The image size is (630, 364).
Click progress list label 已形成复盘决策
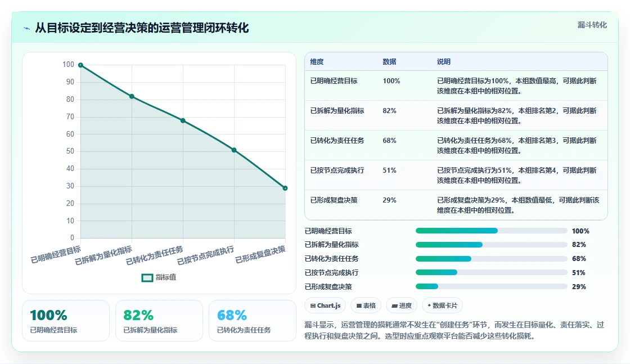[328, 286]
